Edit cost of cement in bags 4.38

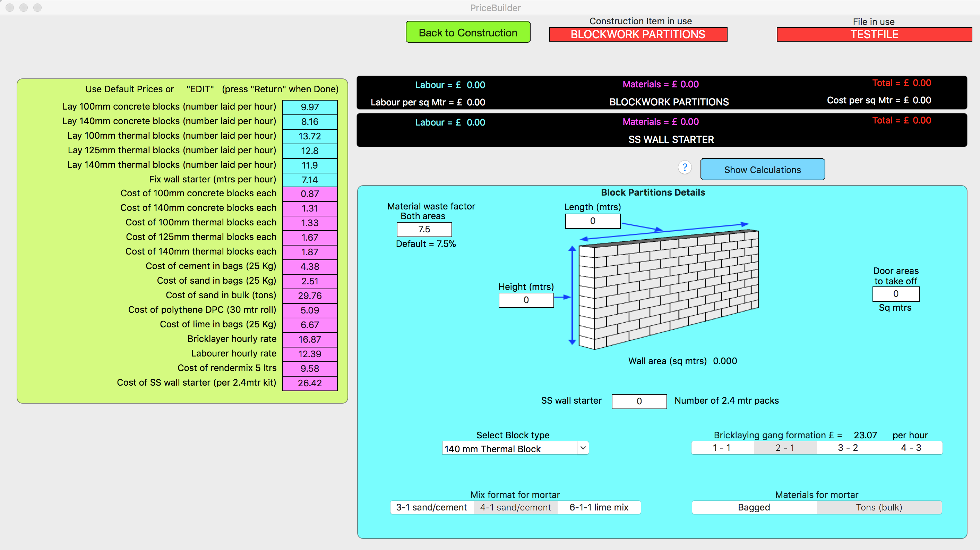pos(310,267)
